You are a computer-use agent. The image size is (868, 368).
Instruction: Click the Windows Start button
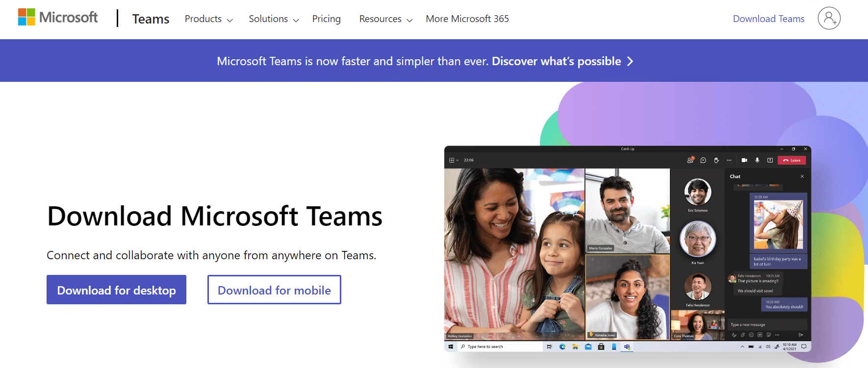(x=451, y=346)
